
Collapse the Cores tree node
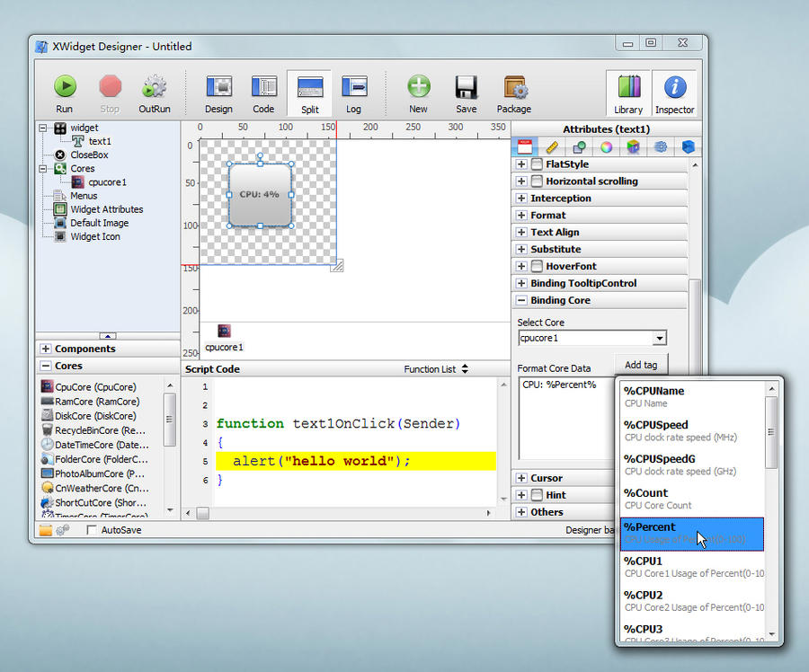(43, 169)
